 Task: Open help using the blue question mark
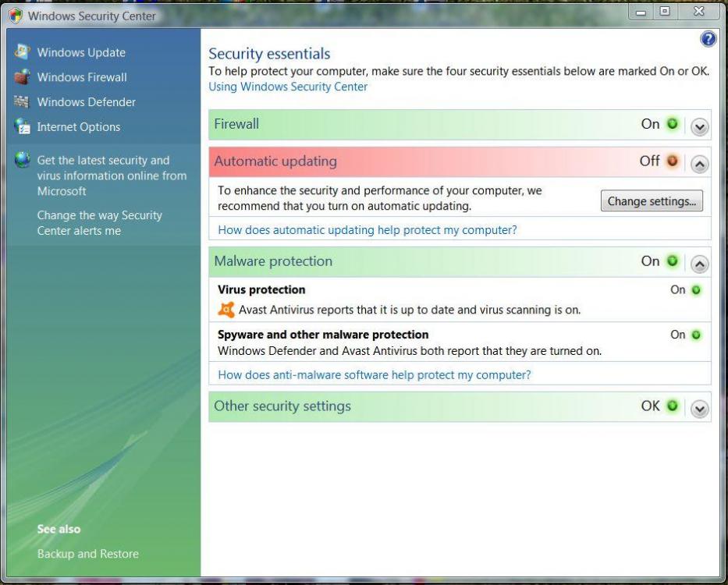point(708,39)
